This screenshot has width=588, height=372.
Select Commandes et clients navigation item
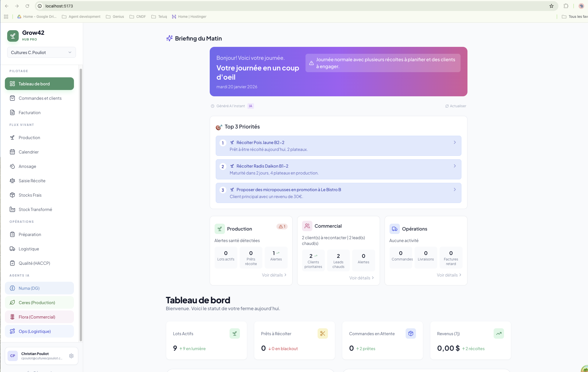[x=40, y=98]
